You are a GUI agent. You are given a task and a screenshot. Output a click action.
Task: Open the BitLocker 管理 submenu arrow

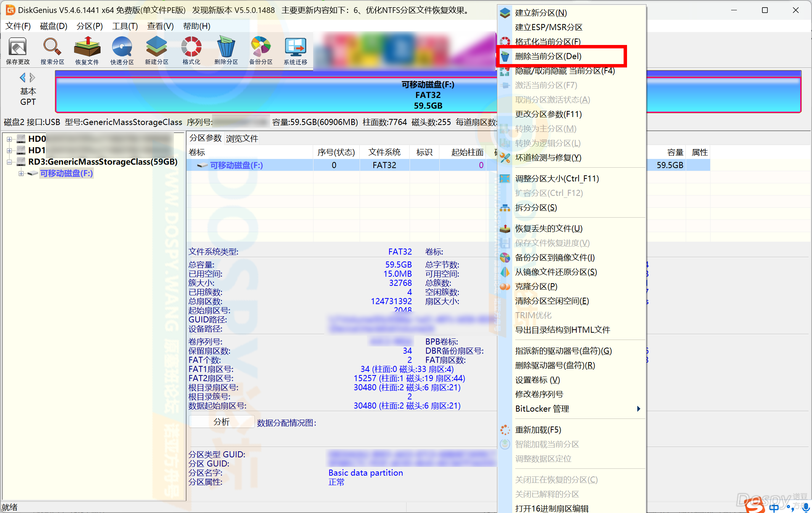click(x=638, y=409)
